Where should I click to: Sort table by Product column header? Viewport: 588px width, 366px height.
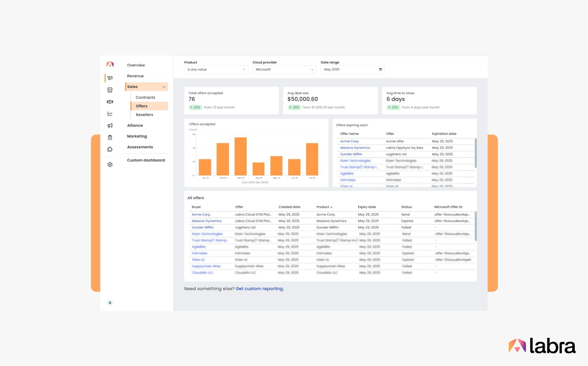click(324, 207)
